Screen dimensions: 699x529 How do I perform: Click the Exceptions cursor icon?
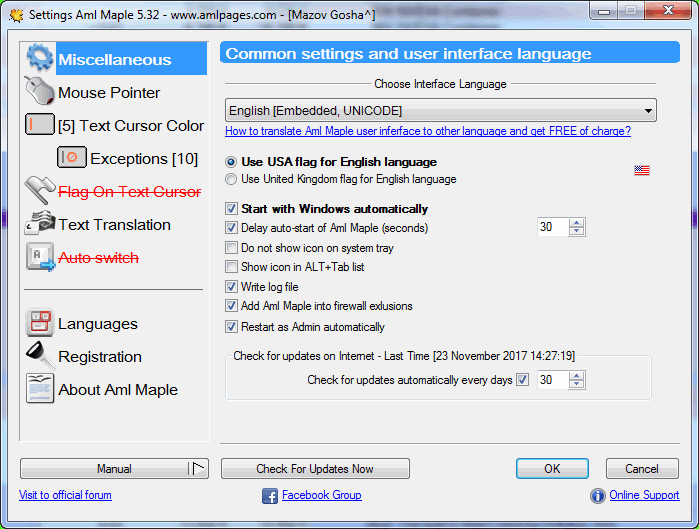72,157
